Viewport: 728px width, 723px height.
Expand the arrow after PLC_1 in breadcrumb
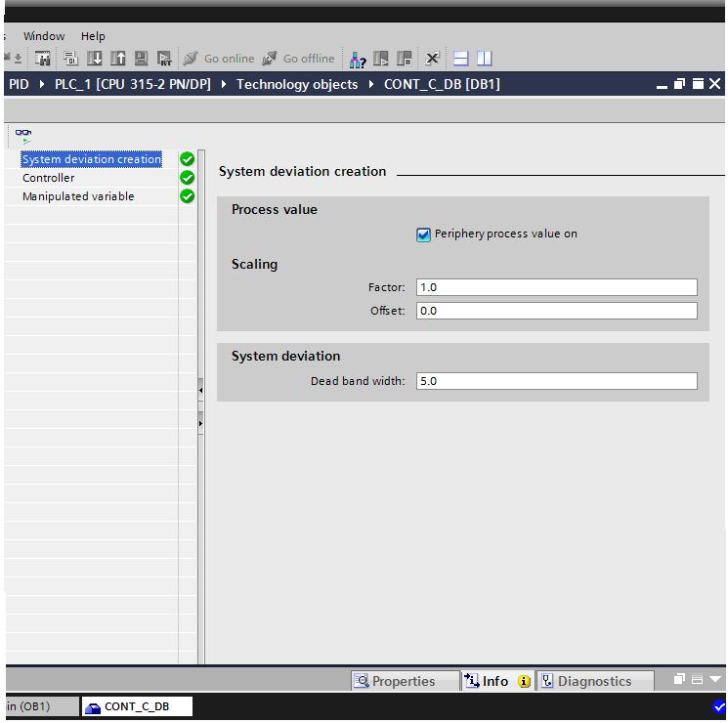coord(224,84)
